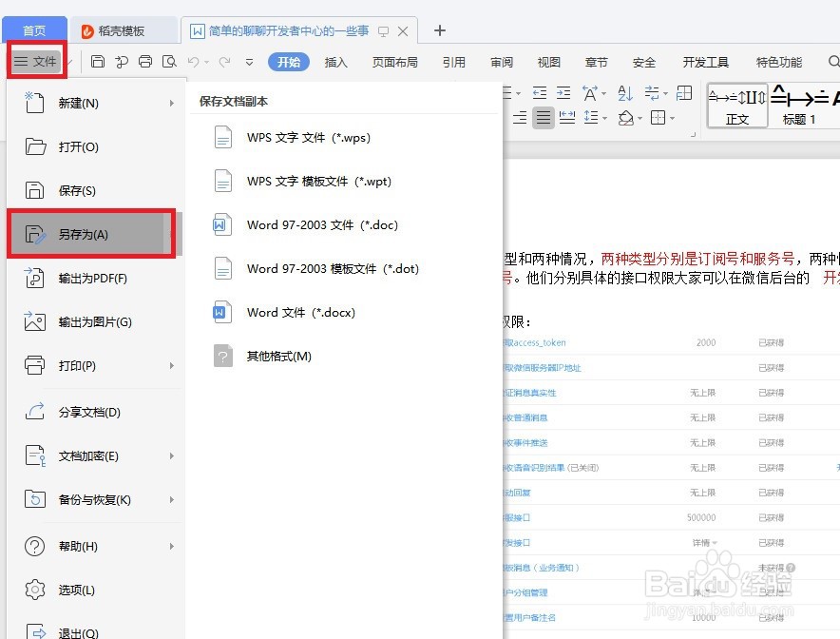Image resolution: width=840 pixels, height=639 pixels.
Task: Click the screen icon on the document tab
Action: point(383,31)
